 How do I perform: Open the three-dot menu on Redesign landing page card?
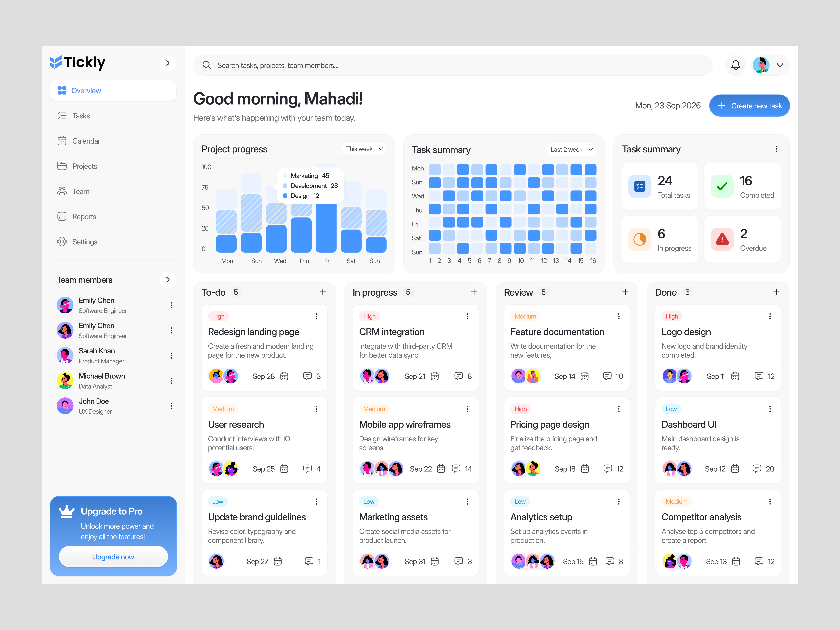click(x=316, y=316)
